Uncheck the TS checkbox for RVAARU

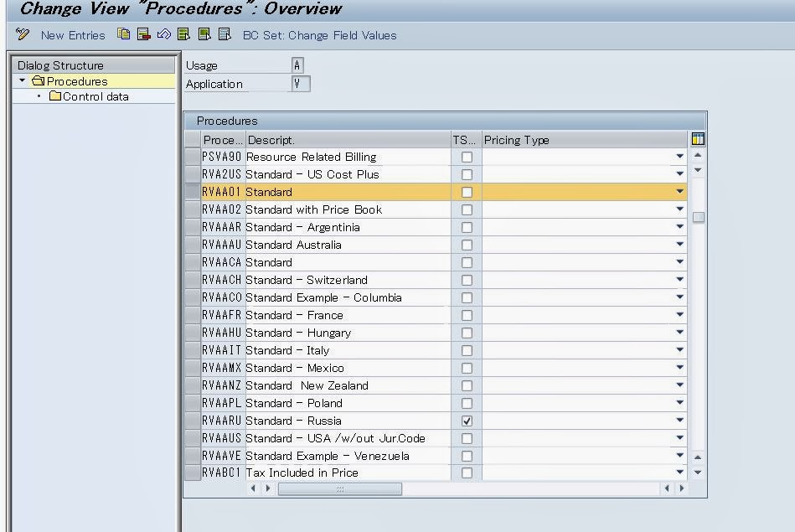point(467,421)
